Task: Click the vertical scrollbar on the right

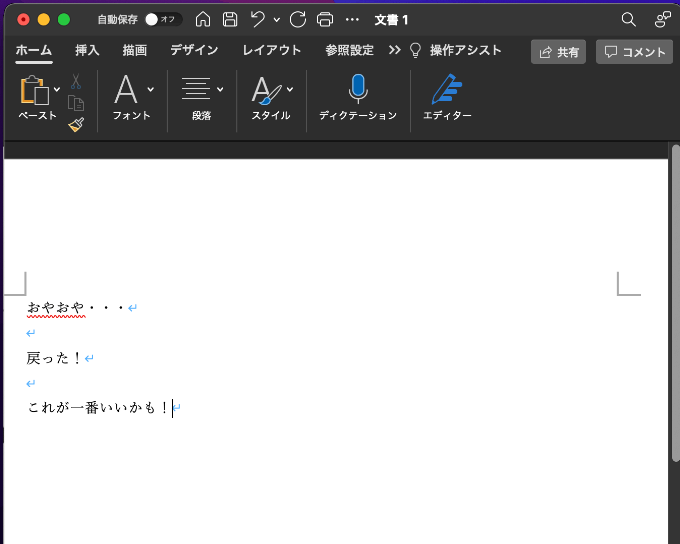Action: pos(675,300)
